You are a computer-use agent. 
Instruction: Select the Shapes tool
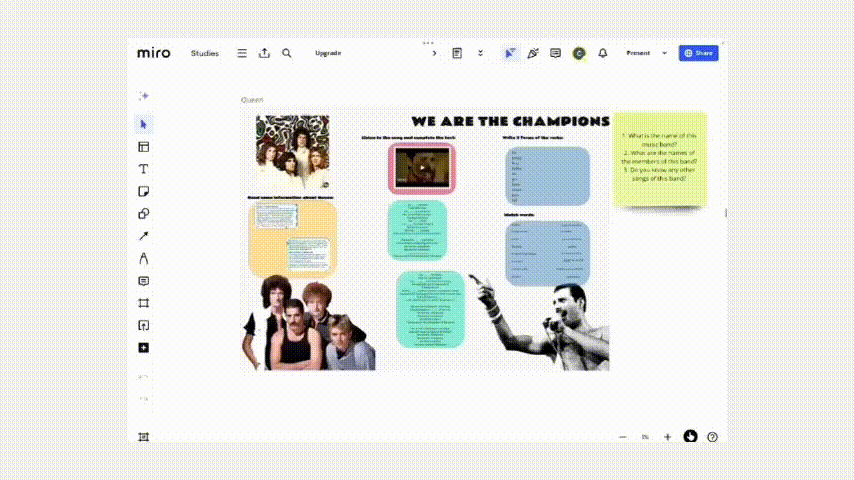tap(144, 214)
